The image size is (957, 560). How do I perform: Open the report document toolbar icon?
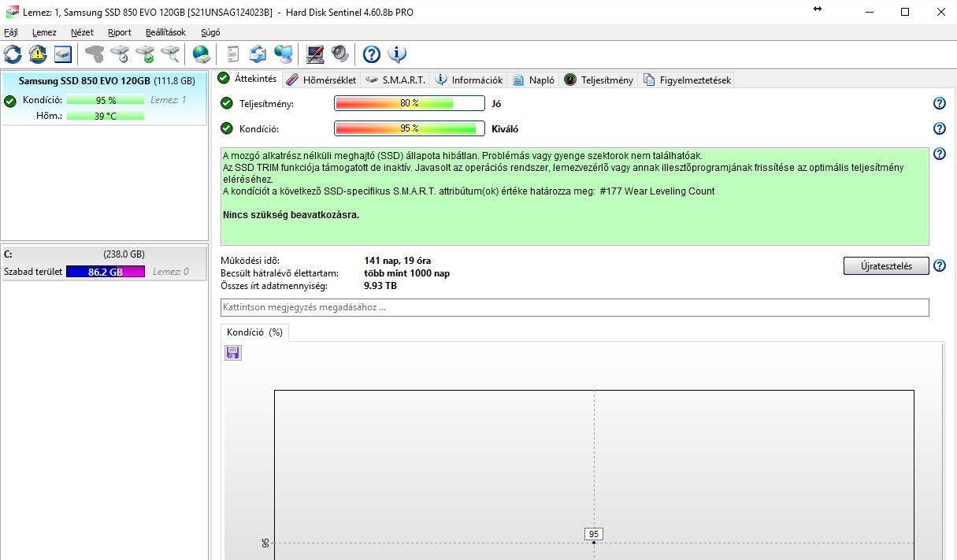coord(232,54)
